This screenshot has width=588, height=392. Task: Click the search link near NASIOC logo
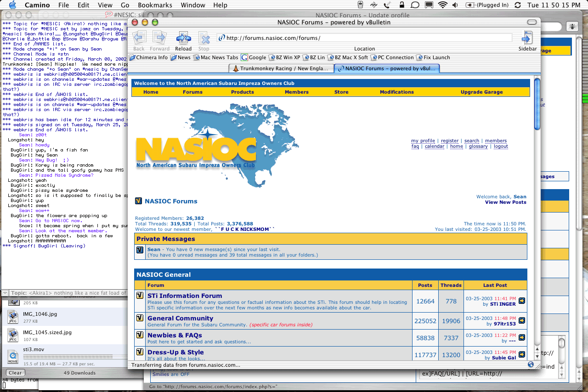click(471, 141)
